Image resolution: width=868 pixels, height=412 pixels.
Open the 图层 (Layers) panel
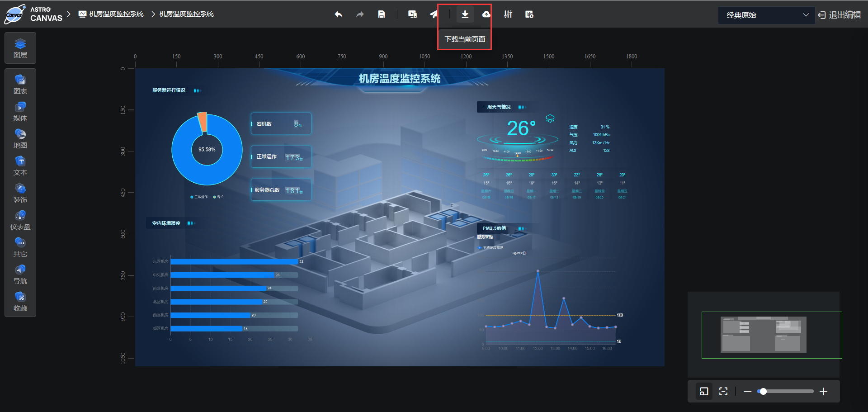pyautogui.click(x=20, y=48)
